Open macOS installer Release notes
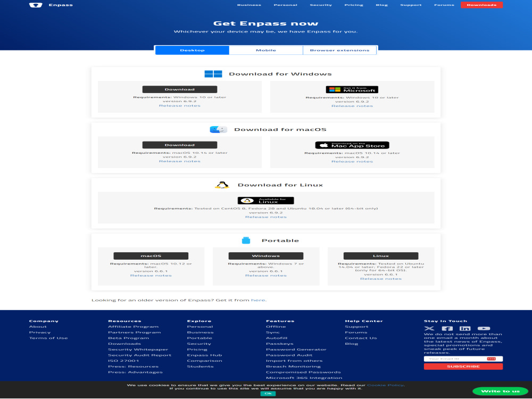This screenshot has width=532, height=399. [179, 161]
